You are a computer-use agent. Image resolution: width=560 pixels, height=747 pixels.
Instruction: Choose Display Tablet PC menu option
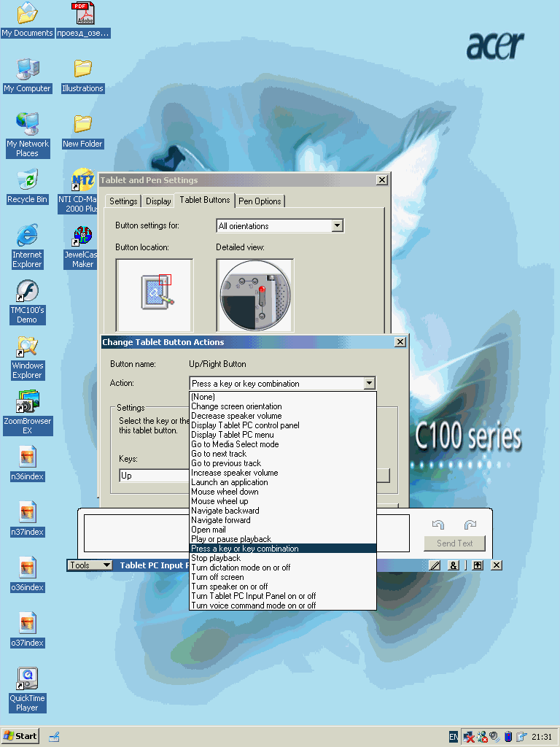(282, 435)
